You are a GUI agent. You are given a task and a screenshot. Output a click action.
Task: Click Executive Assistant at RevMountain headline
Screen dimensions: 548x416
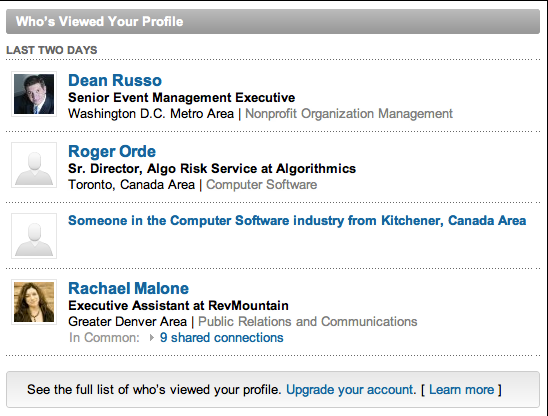178,306
